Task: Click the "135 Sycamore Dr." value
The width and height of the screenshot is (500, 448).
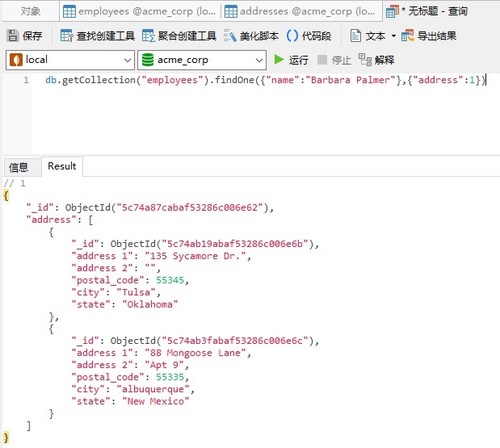Action: click(x=195, y=256)
